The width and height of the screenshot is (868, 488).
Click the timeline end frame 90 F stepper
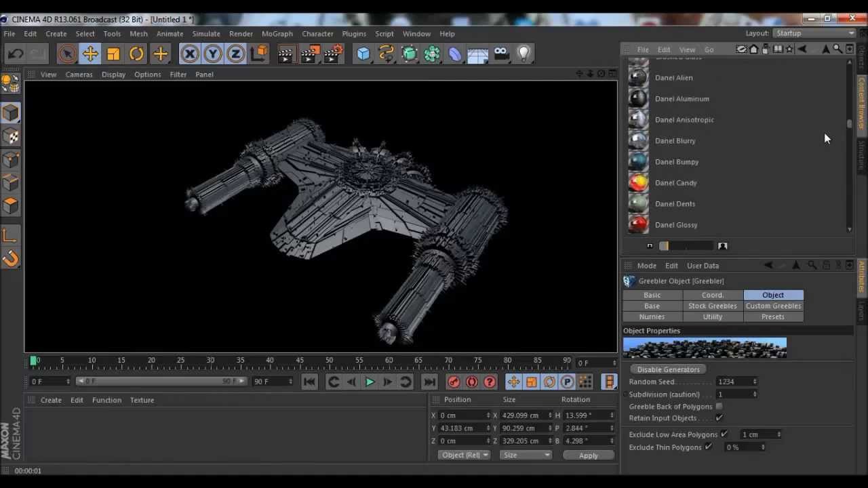(x=290, y=382)
